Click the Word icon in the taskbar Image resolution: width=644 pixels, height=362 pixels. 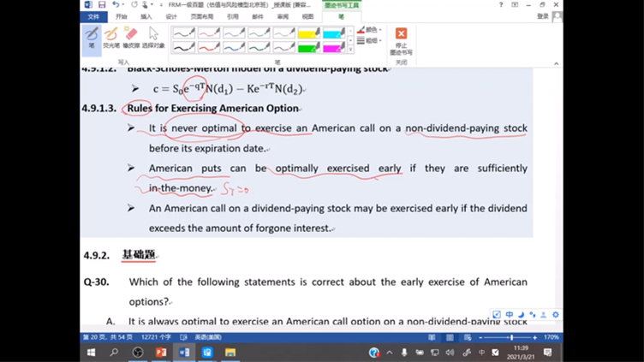[x=184, y=352]
